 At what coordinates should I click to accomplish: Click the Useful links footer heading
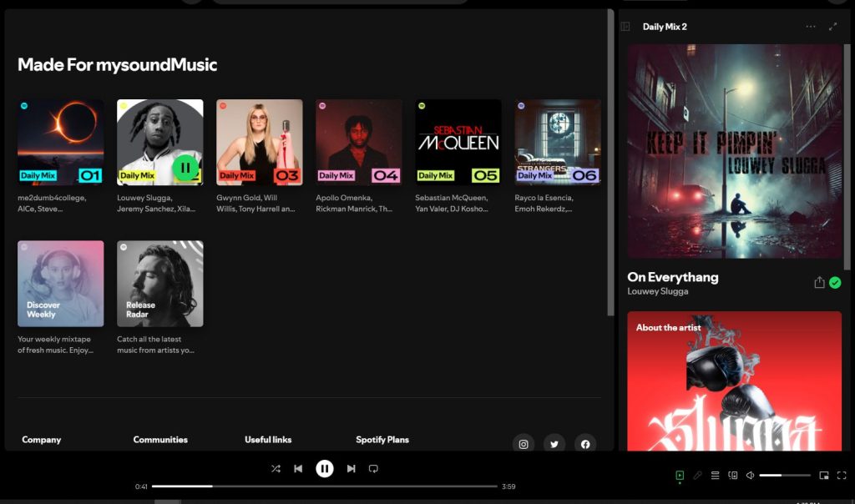(268, 440)
